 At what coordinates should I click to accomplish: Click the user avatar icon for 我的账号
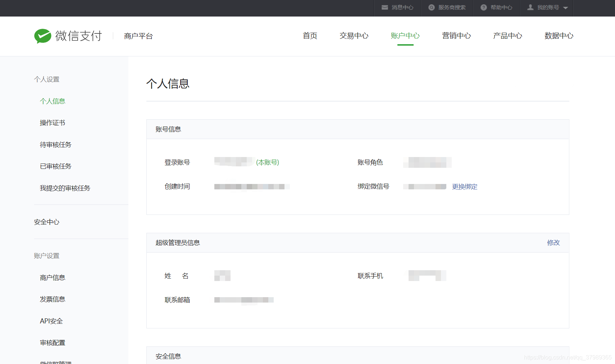tap(530, 7)
